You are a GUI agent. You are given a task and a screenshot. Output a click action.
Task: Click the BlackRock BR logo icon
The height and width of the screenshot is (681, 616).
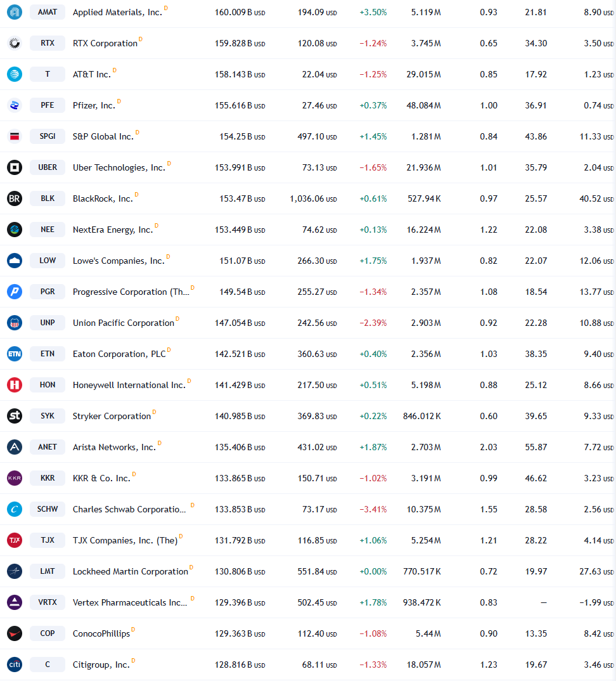click(x=15, y=198)
